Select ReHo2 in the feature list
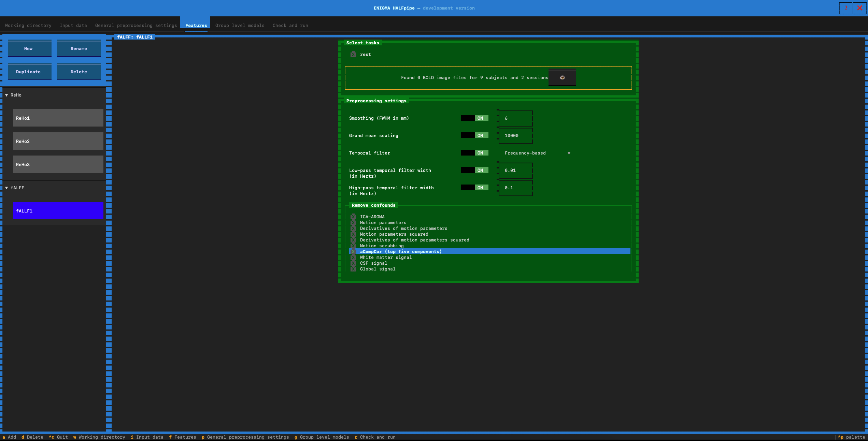868x441 pixels. [58, 141]
